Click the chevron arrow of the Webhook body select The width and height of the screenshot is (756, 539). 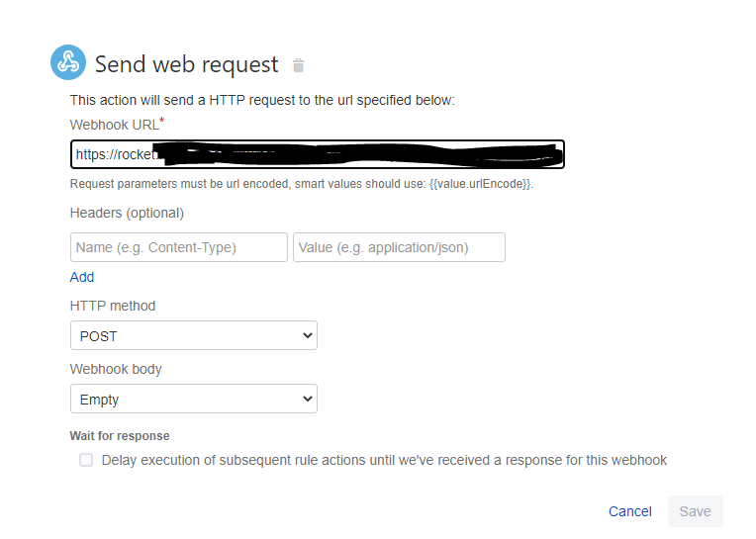(308, 399)
